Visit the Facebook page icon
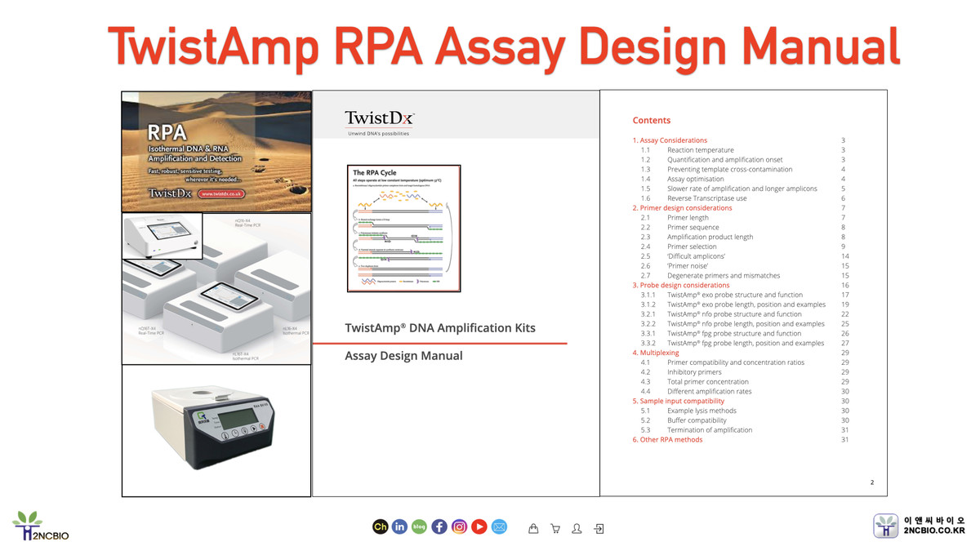Screen dimensions: 980x551 coord(439,527)
